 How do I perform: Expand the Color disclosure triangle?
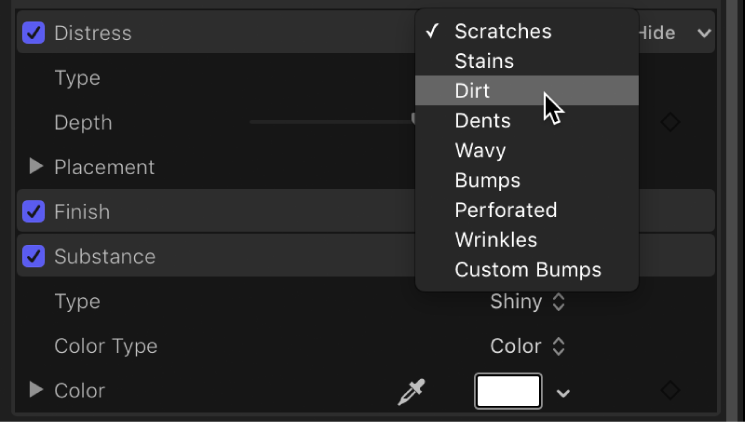[37, 391]
